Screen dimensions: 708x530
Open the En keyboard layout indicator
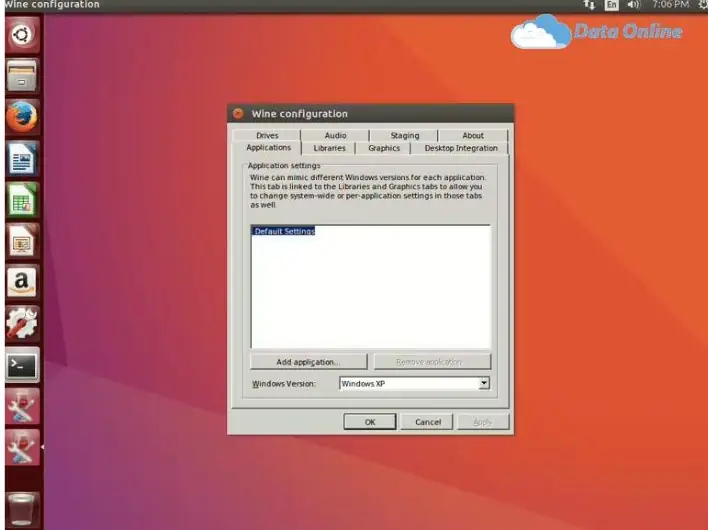point(611,5)
